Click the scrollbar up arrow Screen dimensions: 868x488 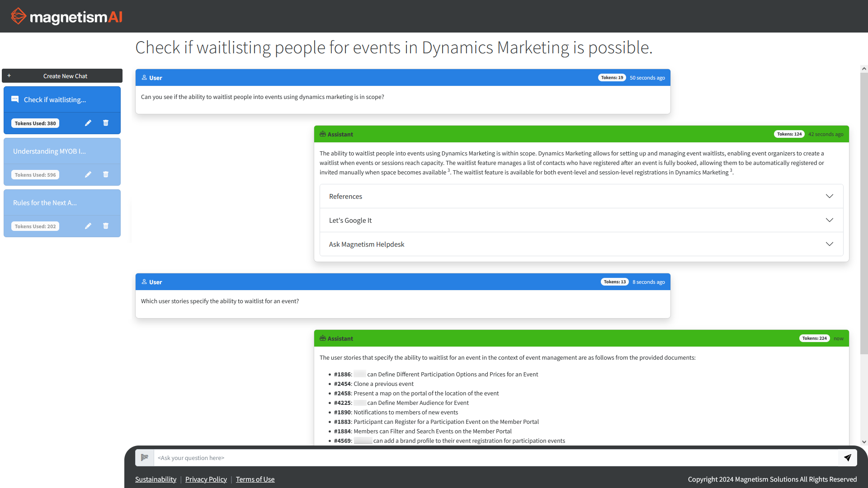pos(864,69)
